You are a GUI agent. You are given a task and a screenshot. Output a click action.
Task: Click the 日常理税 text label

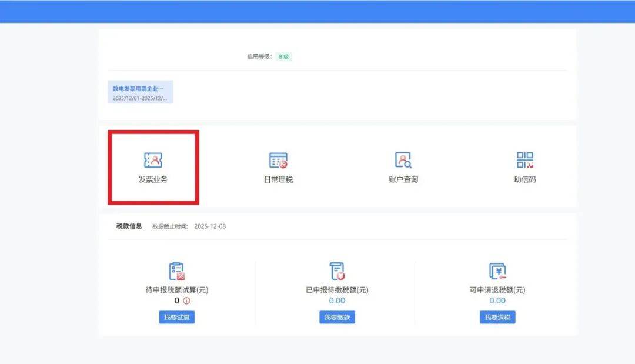click(278, 179)
